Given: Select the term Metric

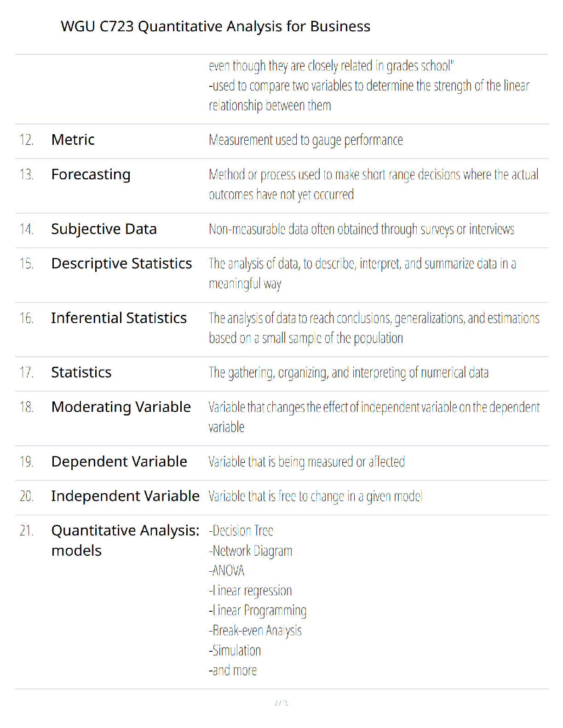Looking at the screenshot, I should click(x=73, y=140).
